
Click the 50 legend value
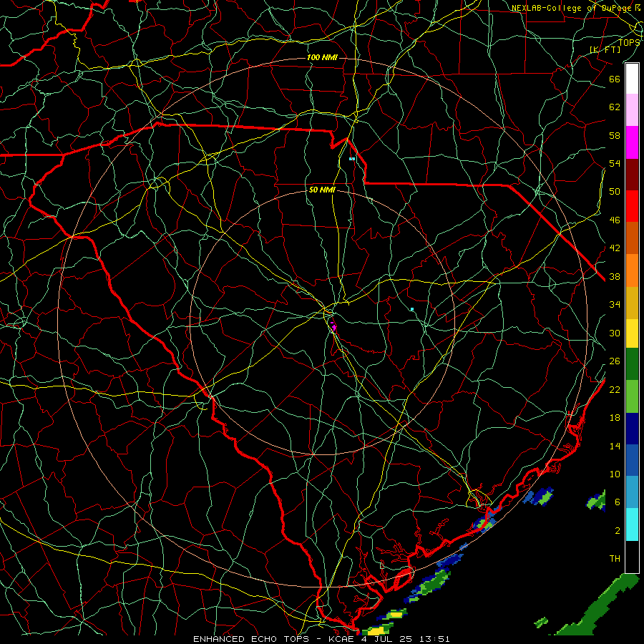click(615, 191)
